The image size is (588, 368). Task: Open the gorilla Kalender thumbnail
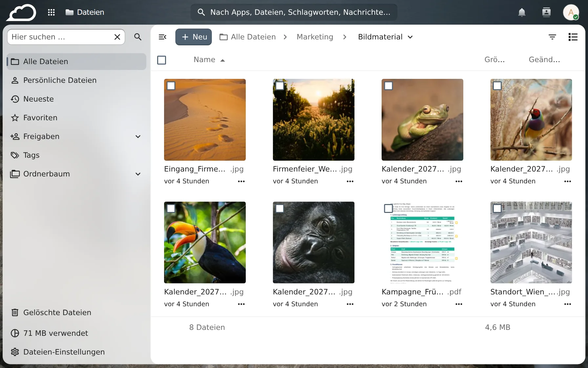(314, 242)
